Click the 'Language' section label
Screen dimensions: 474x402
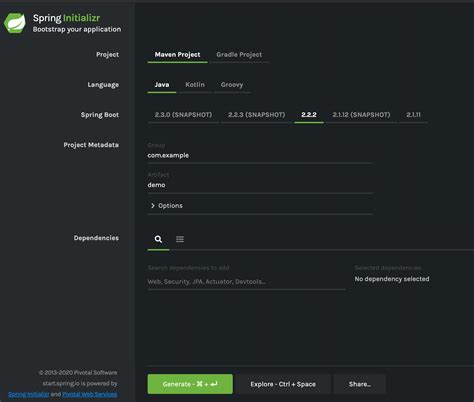(x=103, y=85)
